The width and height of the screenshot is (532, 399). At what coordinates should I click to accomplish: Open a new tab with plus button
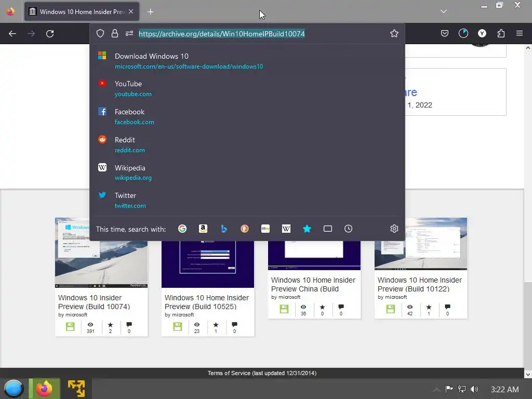click(150, 12)
